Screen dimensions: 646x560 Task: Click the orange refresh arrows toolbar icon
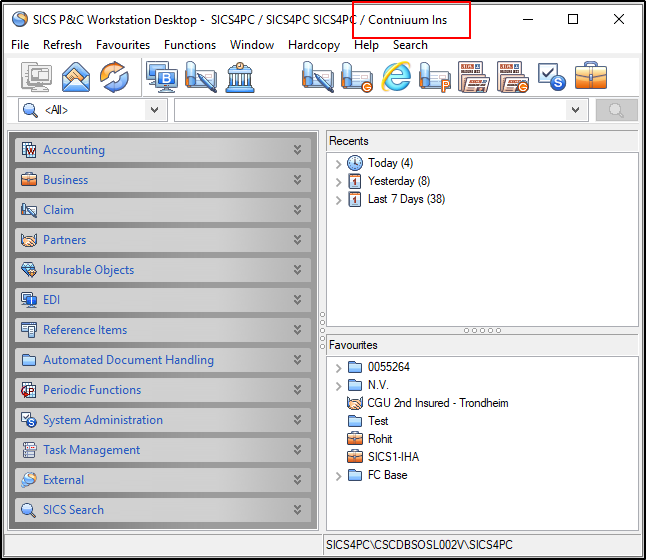[x=114, y=77]
